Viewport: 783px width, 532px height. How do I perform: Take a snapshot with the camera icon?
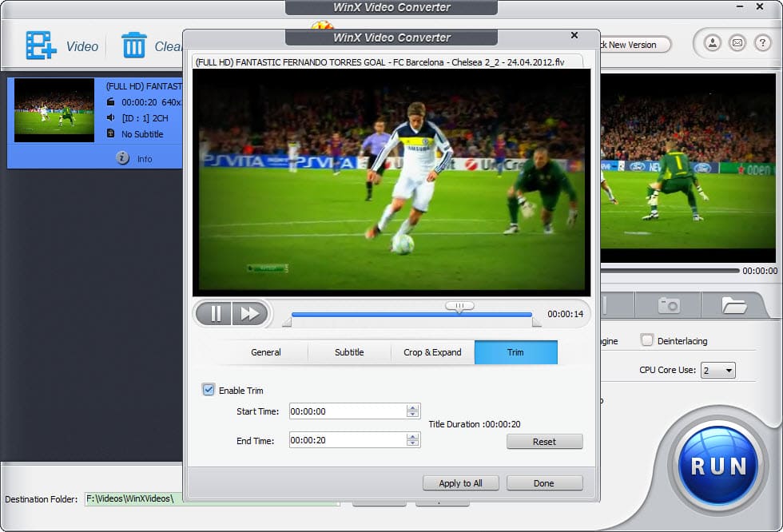tap(669, 304)
